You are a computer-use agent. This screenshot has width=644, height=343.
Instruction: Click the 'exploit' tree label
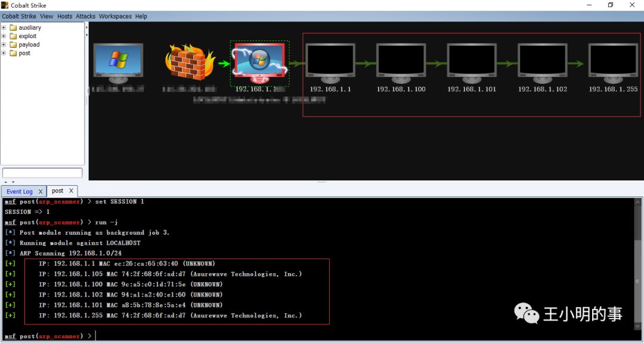coord(27,36)
